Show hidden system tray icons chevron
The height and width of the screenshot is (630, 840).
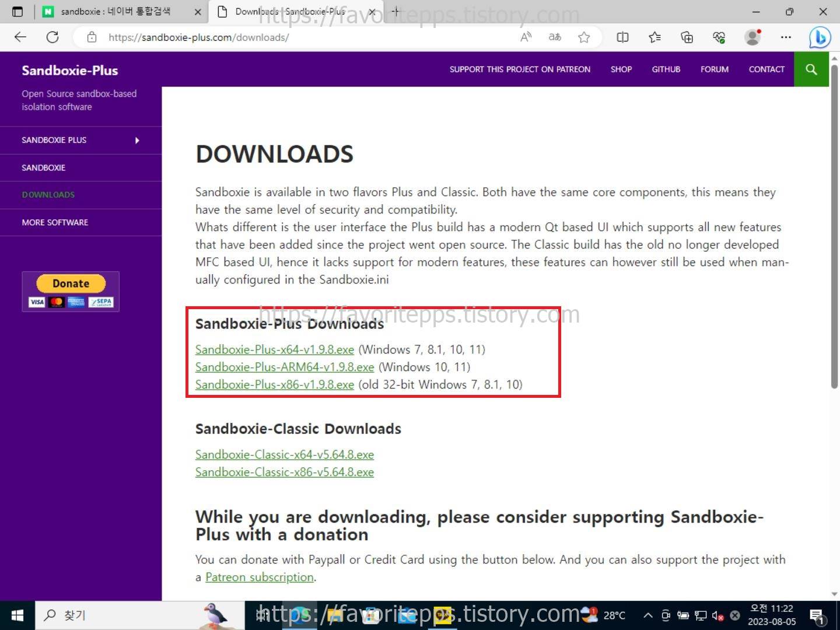[647, 615]
